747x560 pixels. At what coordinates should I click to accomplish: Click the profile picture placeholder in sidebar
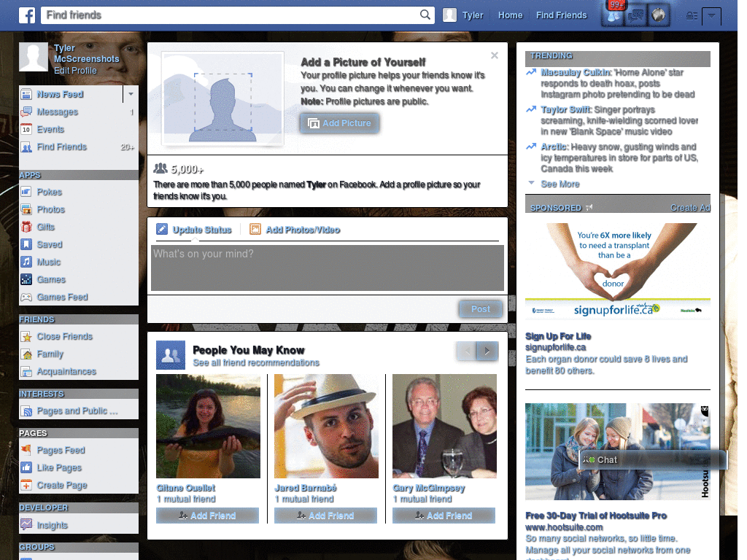click(34, 57)
